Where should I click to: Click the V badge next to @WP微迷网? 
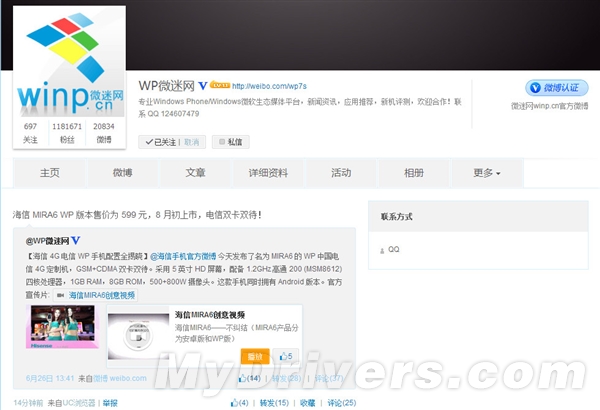(x=76, y=241)
